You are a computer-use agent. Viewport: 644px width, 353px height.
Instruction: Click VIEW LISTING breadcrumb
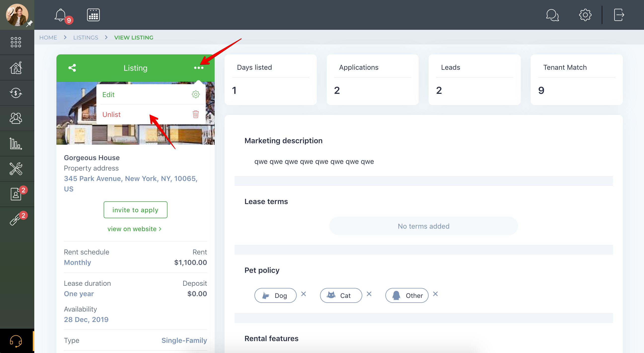[x=134, y=37]
